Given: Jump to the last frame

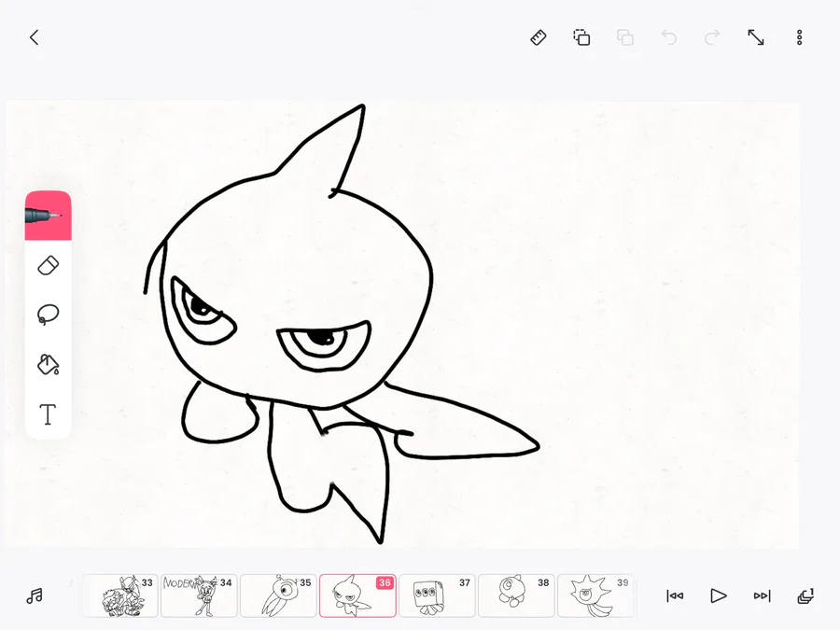Looking at the screenshot, I should [762, 595].
